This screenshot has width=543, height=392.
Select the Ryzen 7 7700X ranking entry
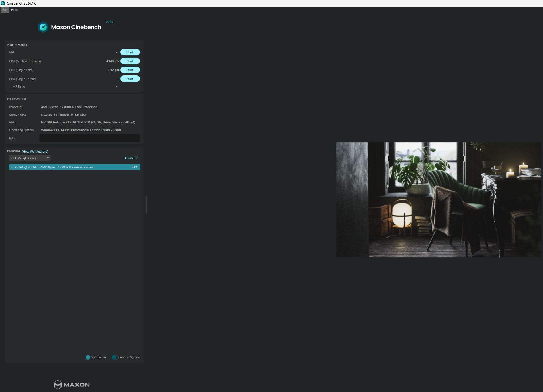point(75,167)
